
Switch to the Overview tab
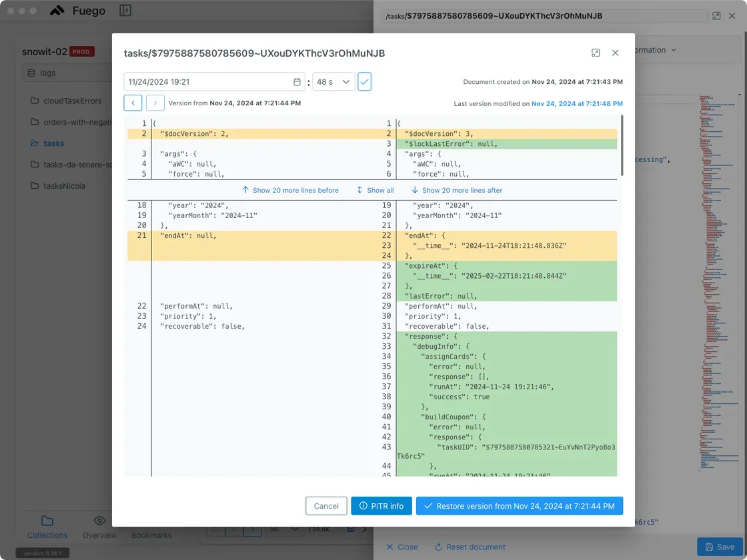pos(99,527)
